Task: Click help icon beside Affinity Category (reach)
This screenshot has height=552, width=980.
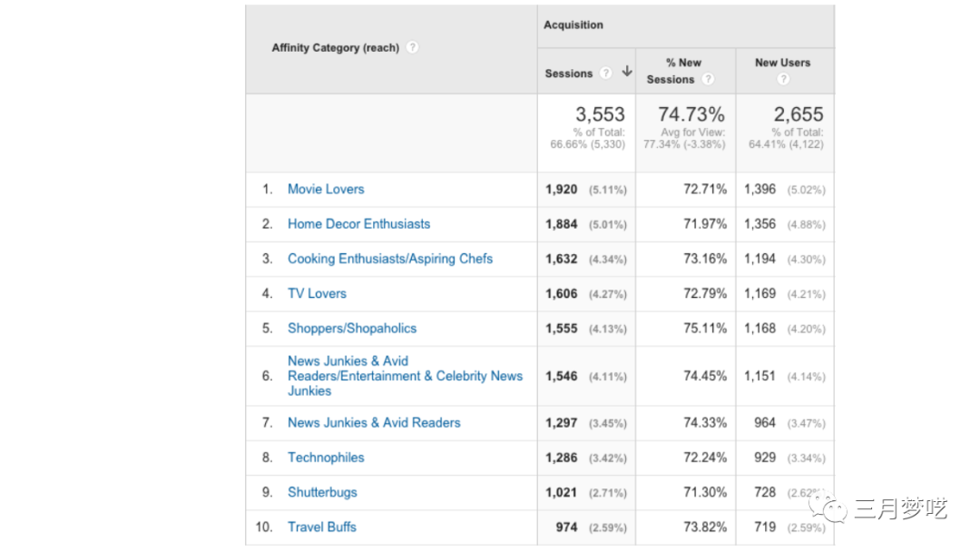Action: coord(412,47)
